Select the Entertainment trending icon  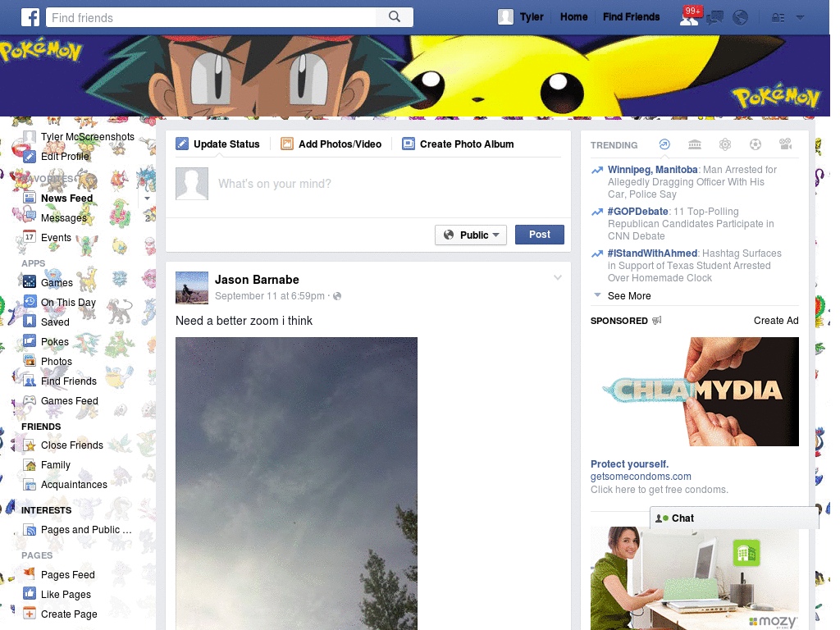coord(785,144)
